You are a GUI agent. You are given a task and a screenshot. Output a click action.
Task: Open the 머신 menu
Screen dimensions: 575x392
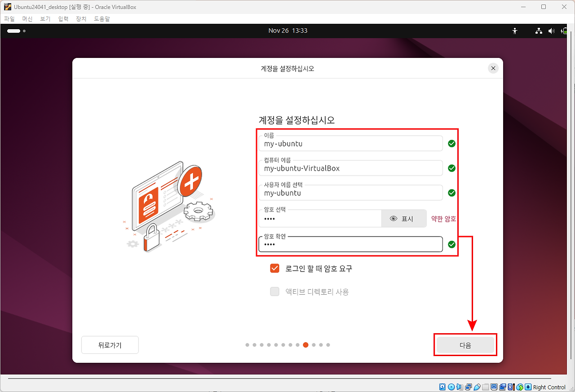click(x=27, y=19)
